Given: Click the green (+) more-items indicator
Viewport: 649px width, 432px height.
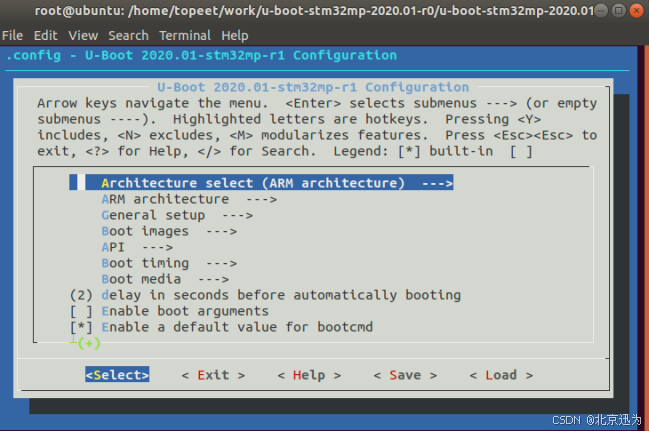Looking at the screenshot, I should (x=89, y=343).
